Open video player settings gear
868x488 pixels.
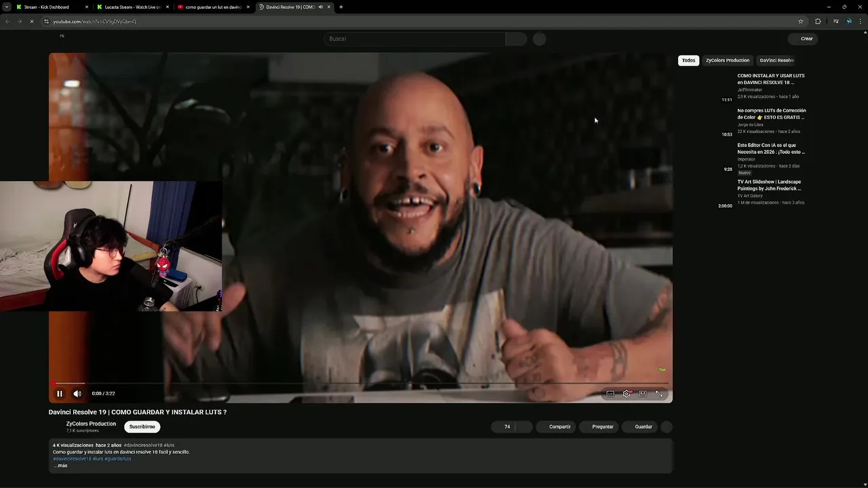627,394
